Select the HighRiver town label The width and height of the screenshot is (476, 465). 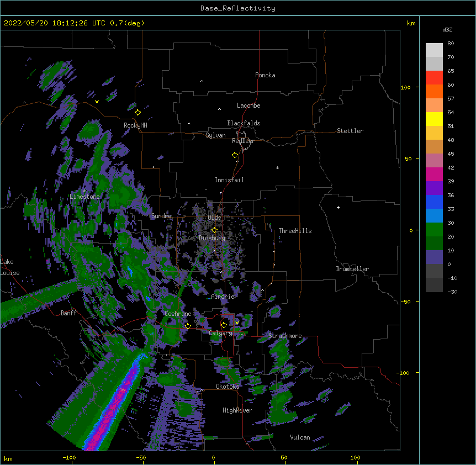coord(237,410)
